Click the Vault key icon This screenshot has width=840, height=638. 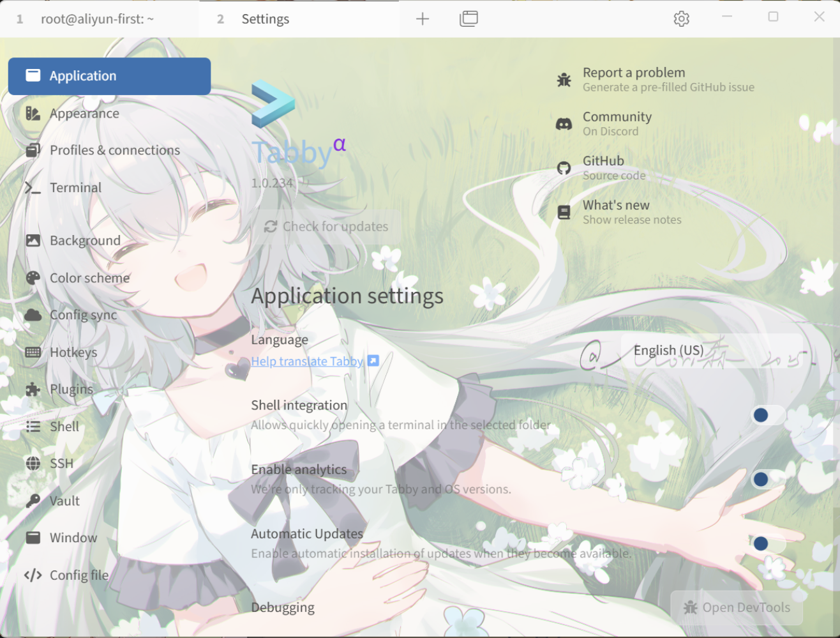coord(33,501)
